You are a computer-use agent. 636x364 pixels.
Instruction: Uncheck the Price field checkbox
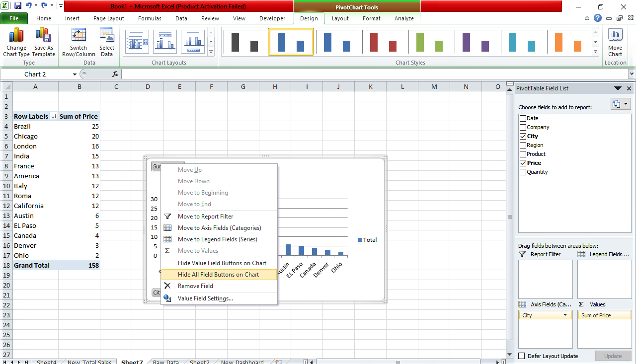click(x=523, y=163)
